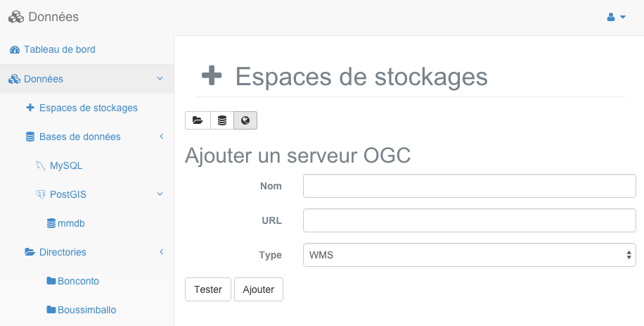
Task: Expand the Directories chevron
Action: click(162, 251)
